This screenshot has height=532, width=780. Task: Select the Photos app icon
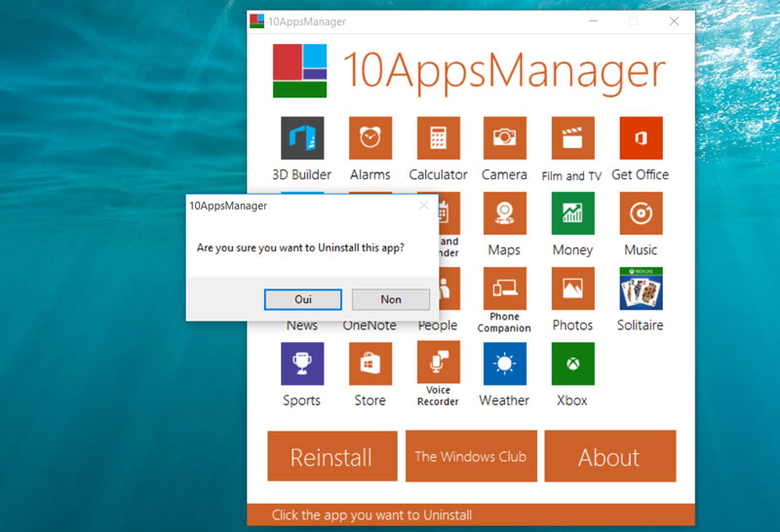pyautogui.click(x=572, y=288)
